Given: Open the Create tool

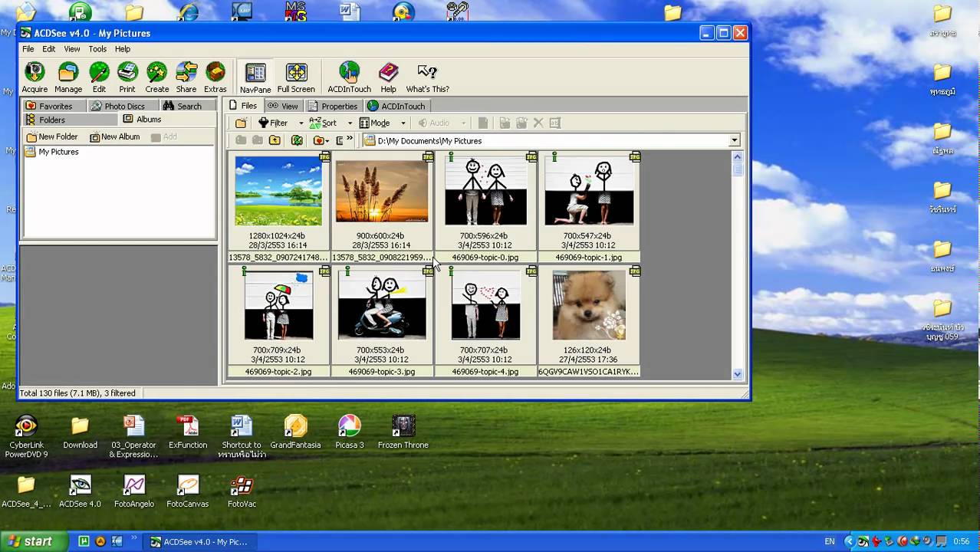Looking at the screenshot, I should pos(157,78).
